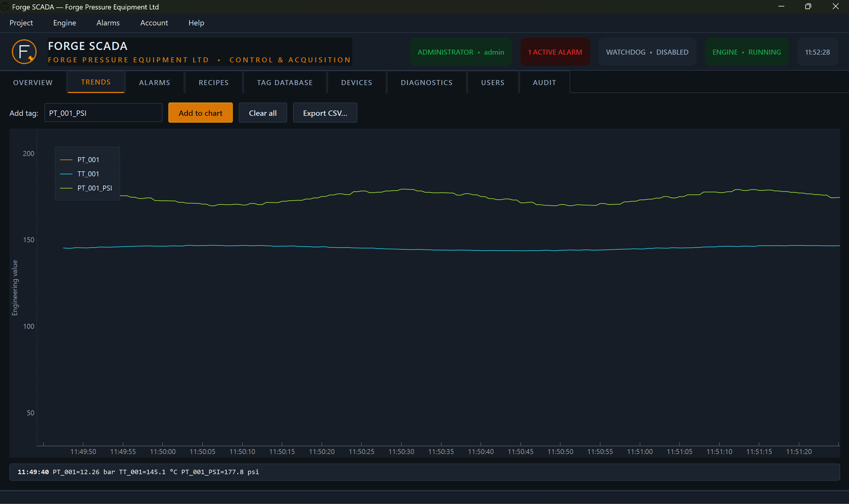Select the Trends tab

click(x=96, y=82)
